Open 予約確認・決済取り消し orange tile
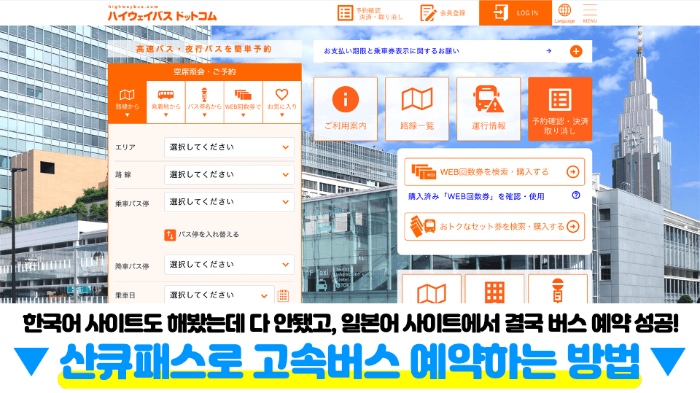This screenshot has width=700, height=393. coord(560,109)
